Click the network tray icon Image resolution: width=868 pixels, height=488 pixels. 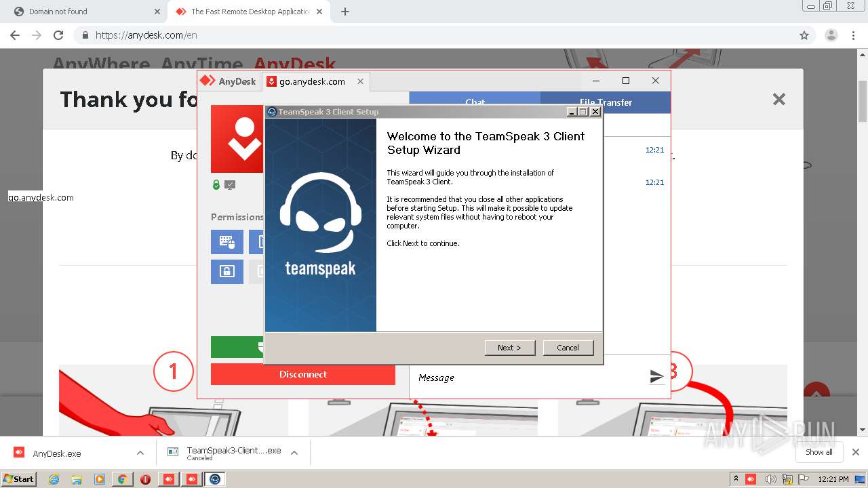point(787,479)
